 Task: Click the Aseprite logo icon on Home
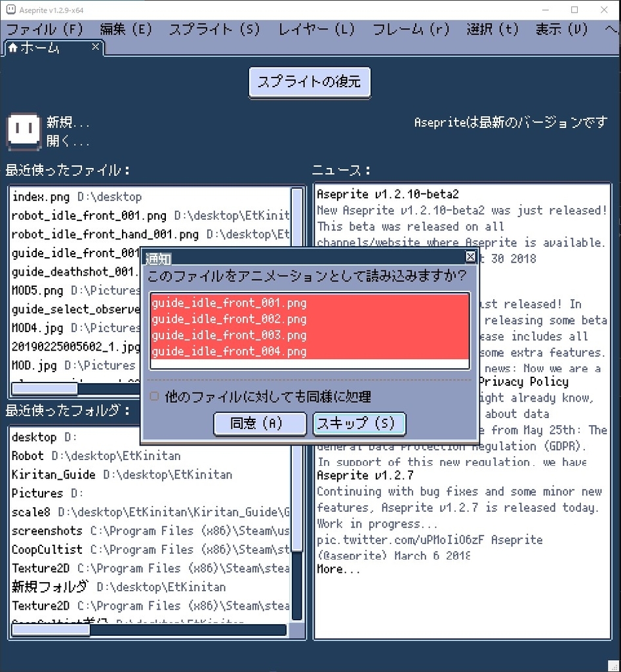click(x=24, y=131)
